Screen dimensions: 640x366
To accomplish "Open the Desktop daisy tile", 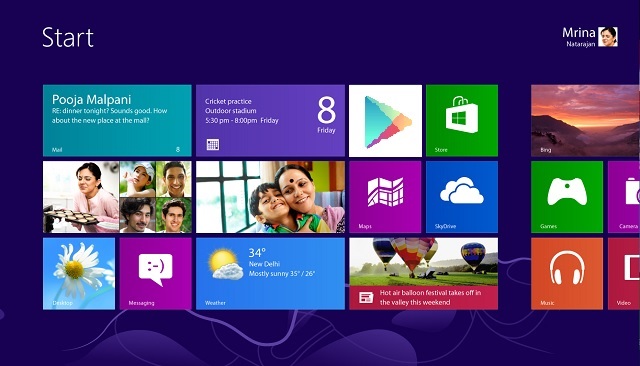I will pyautogui.click(x=79, y=273).
